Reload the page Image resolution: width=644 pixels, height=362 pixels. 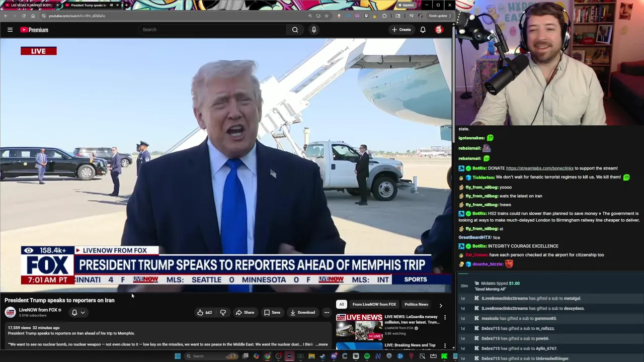coord(24,16)
